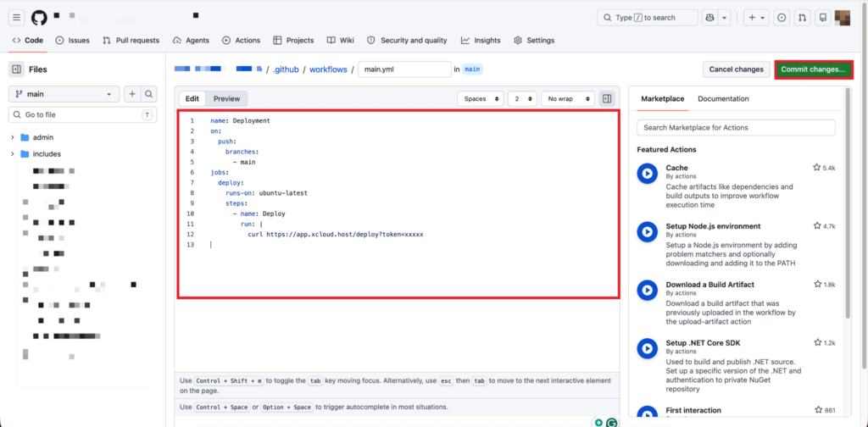Open the notifications inbox icon
The image size is (868, 427).
[822, 17]
